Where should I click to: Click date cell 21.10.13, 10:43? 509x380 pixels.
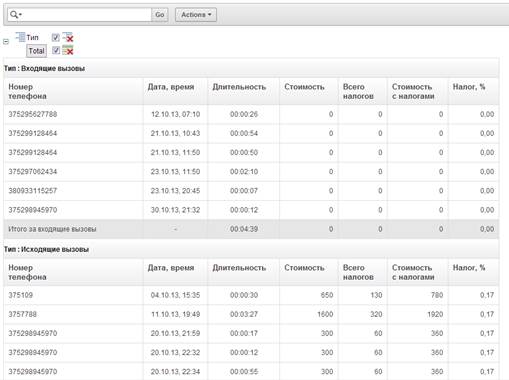tap(175, 133)
